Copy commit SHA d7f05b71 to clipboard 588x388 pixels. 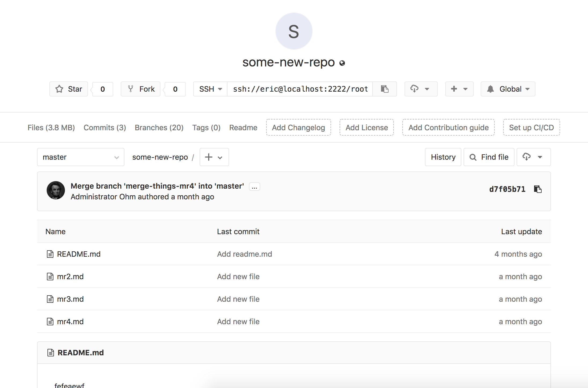538,189
